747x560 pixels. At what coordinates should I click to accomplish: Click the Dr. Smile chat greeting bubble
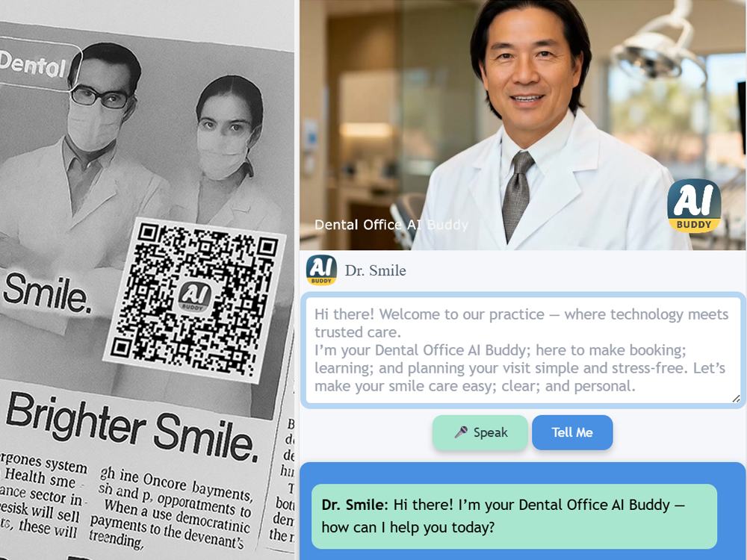[x=514, y=516]
